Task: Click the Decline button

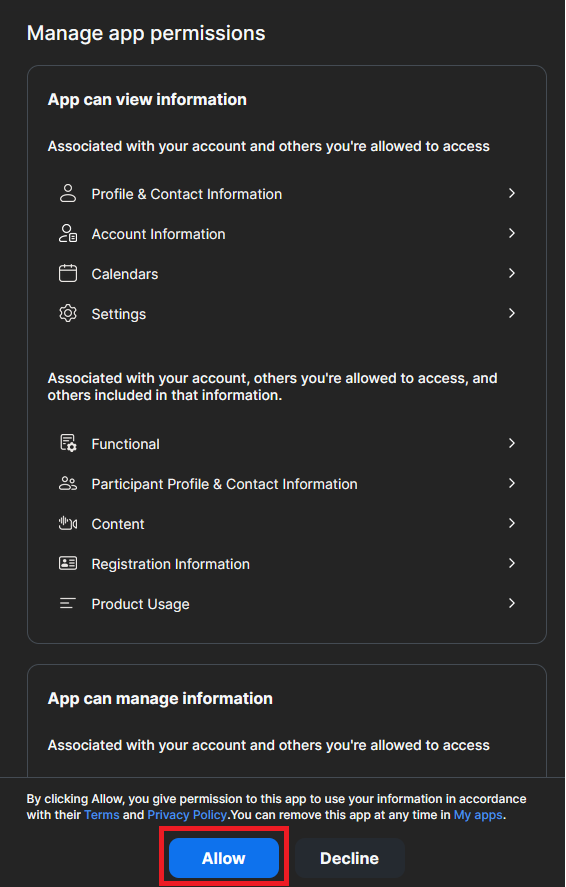Action: [349, 858]
